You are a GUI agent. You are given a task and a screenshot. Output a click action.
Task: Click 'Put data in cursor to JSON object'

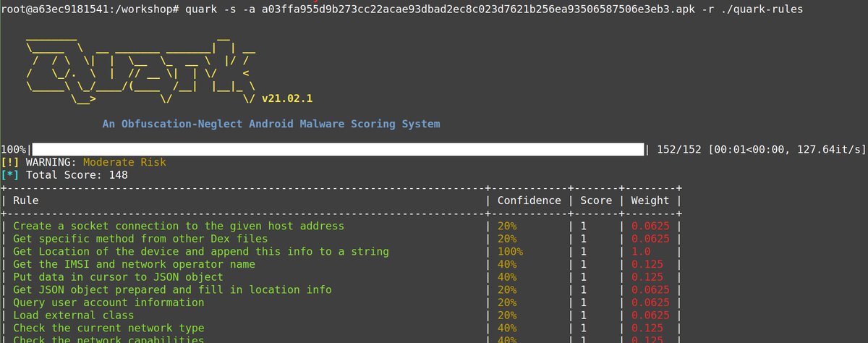pos(118,276)
